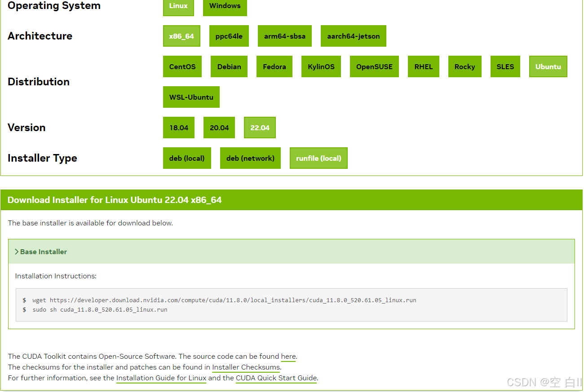The height and width of the screenshot is (392, 584).
Task: Open Installation Guide for Linux link
Action: (161, 378)
